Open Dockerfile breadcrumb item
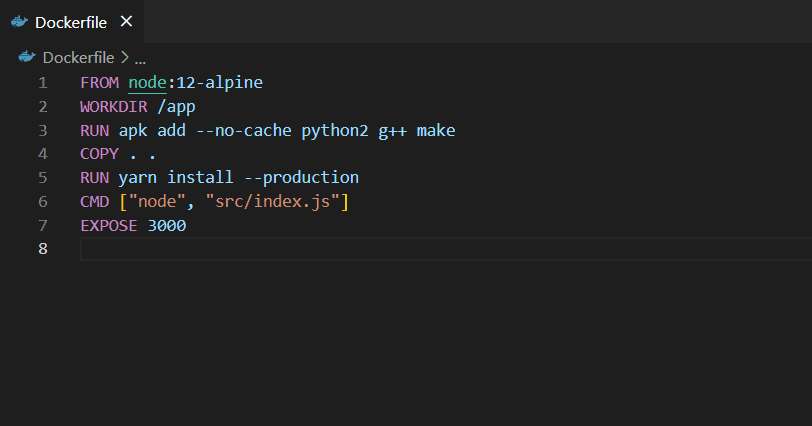 click(78, 57)
